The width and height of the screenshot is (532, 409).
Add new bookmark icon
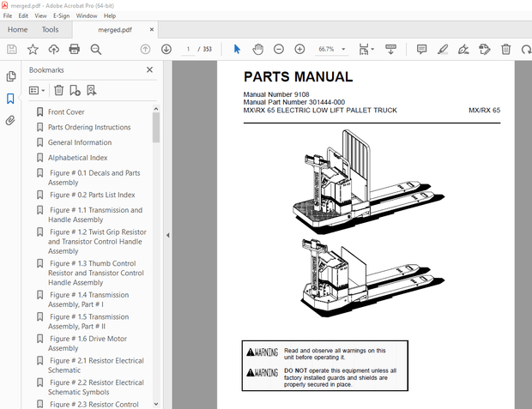(75, 90)
